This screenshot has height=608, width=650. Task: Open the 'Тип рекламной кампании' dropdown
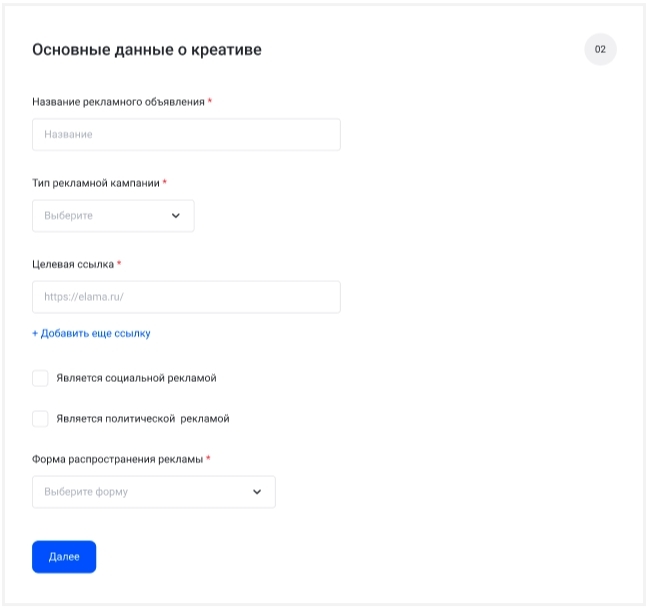[x=113, y=216]
